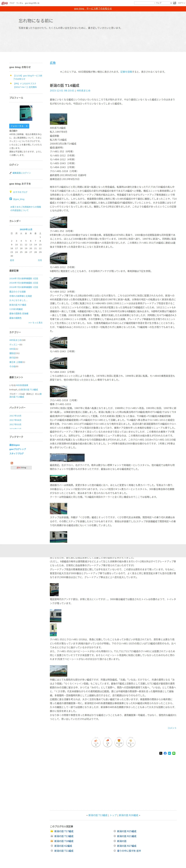Share the post on LINE
The width and height of the screenshot is (186, 868).
(174, 753)
